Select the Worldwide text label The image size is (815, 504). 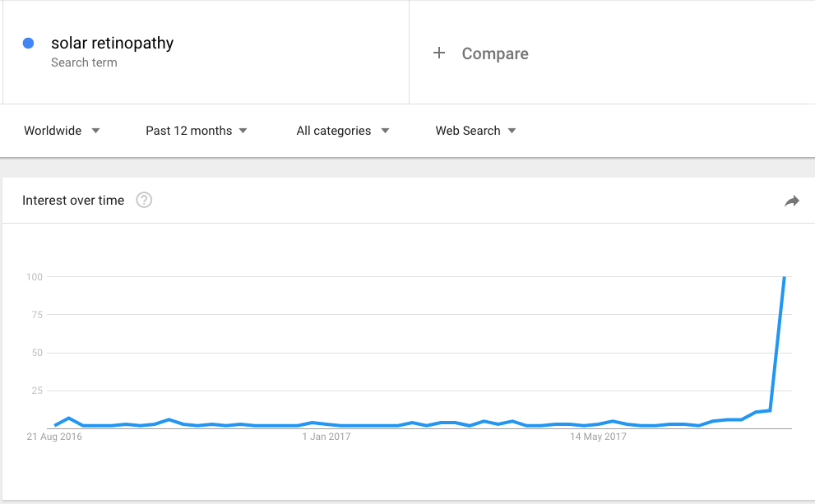coord(53,131)
